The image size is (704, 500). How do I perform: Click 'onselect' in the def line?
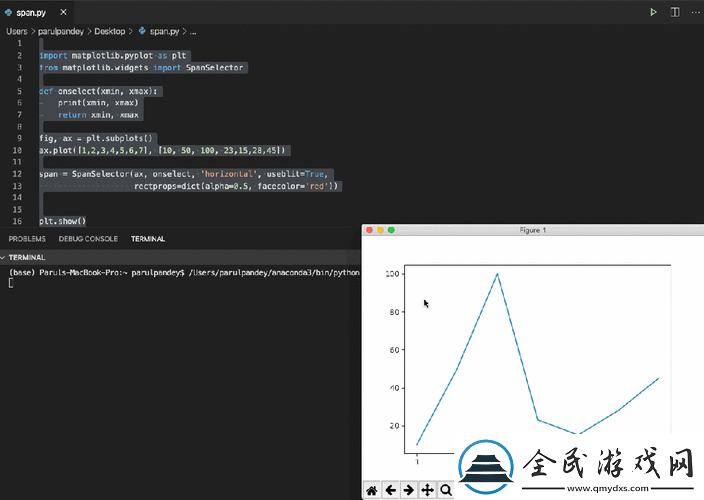pos(76,91)
